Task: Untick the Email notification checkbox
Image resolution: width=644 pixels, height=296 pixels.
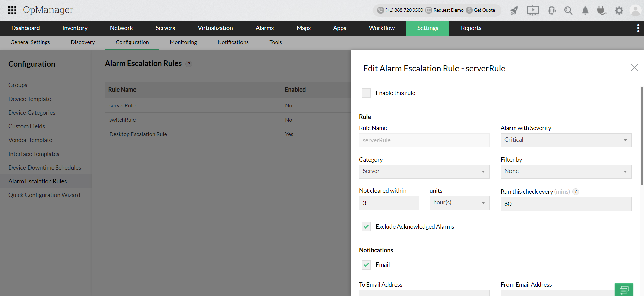Action: pyautogui.click(x=366, y=265)
